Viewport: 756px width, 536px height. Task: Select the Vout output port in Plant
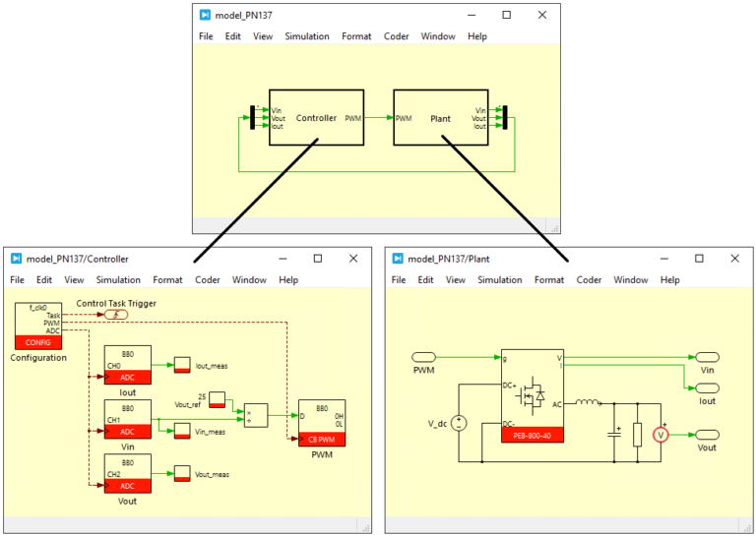click(708, 435)
